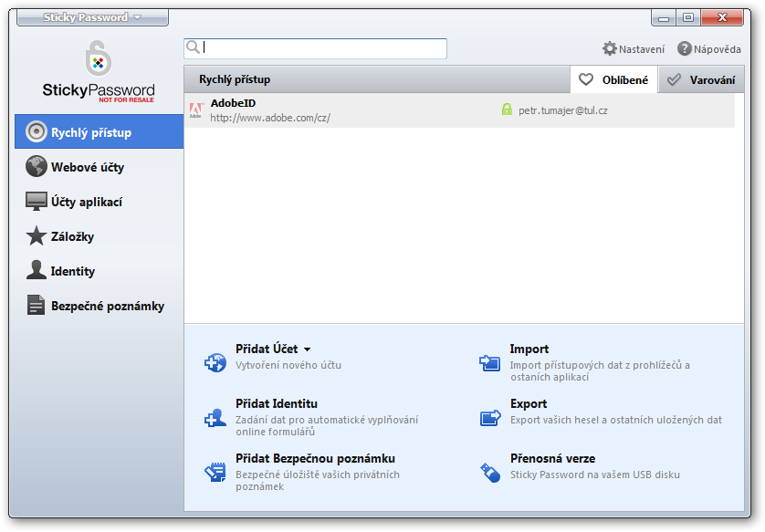Focus the search input field

(x=315, y=48)
